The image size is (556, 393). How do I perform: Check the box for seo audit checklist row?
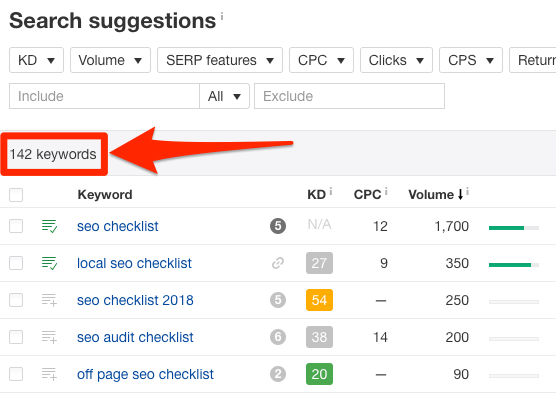(x=16, y=337)
